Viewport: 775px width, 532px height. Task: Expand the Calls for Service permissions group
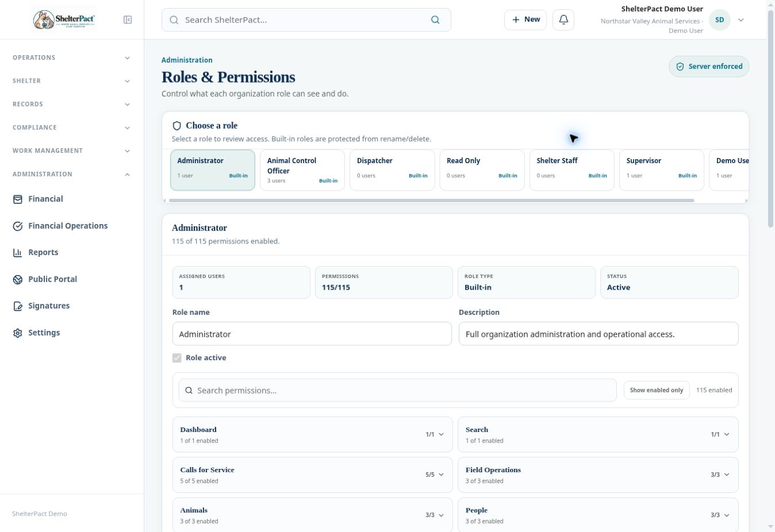313,475
